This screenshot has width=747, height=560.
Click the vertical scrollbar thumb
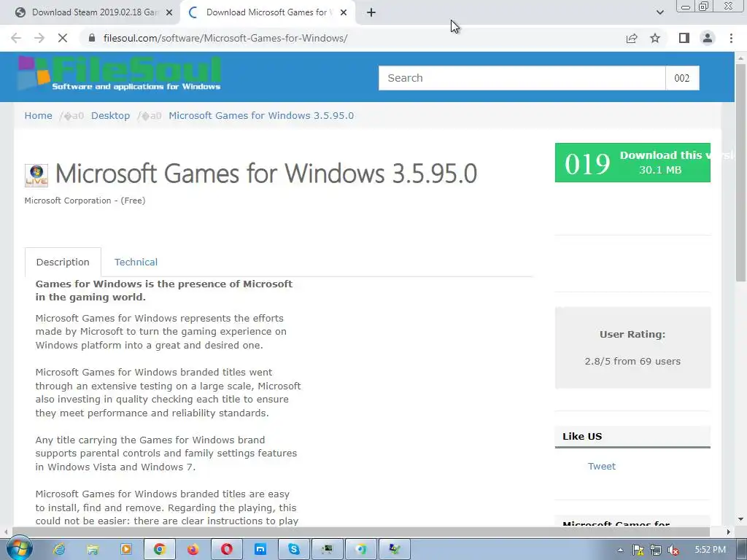pos(740,173)
